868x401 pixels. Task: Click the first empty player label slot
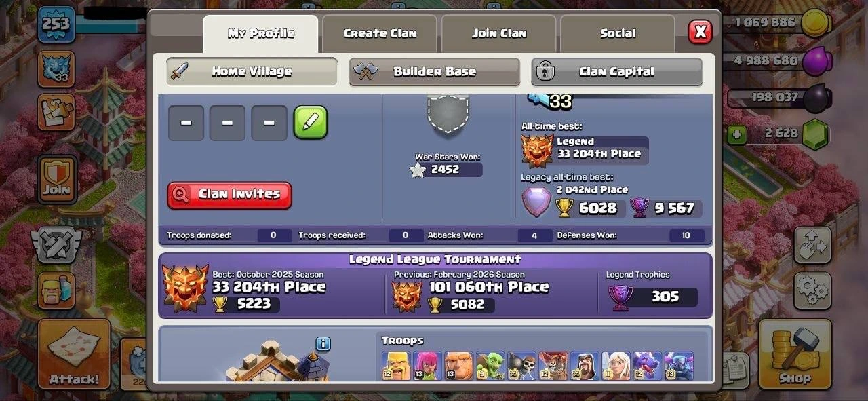tap(186, 123)
